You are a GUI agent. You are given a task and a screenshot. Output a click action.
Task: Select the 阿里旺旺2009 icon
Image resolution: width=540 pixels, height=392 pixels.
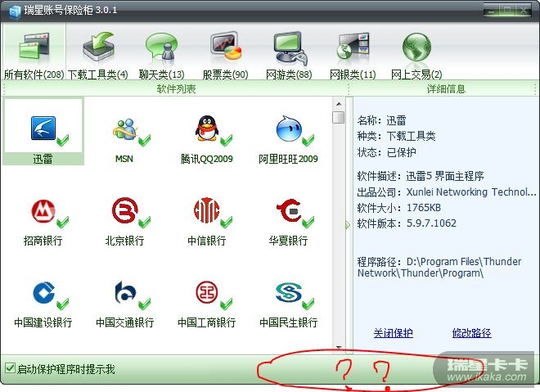[289, 128]
